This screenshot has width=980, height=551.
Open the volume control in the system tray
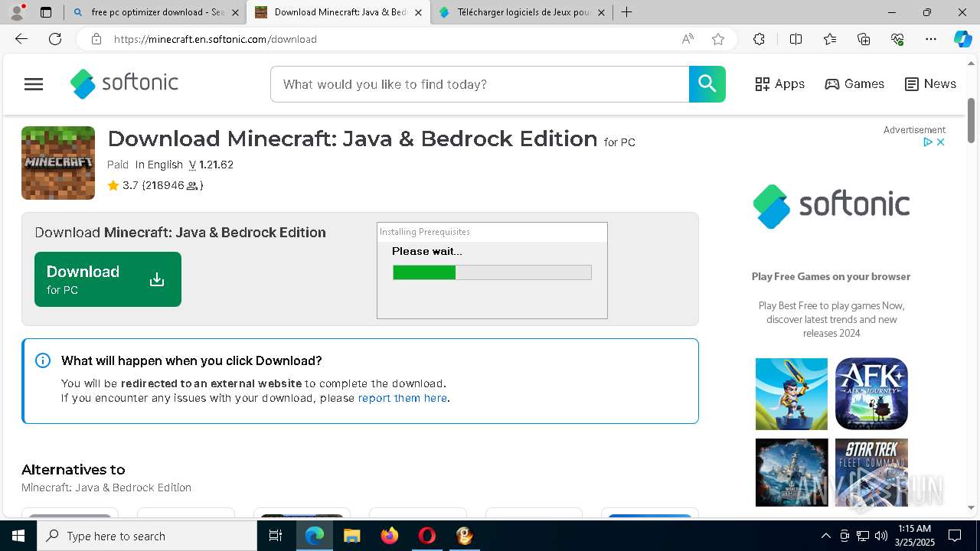pyautogui.click(x=881, y=536)
